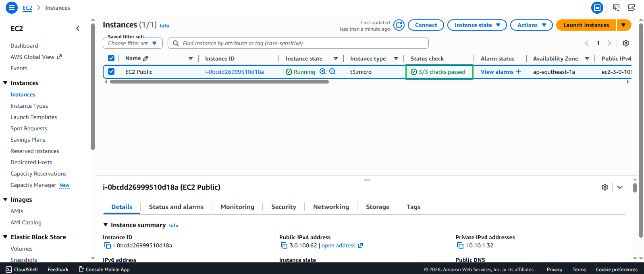Click the details panel vertical scrollbar
Image resolution: width=644 pixels, height=274 pixels.
[x=635, y=188]
